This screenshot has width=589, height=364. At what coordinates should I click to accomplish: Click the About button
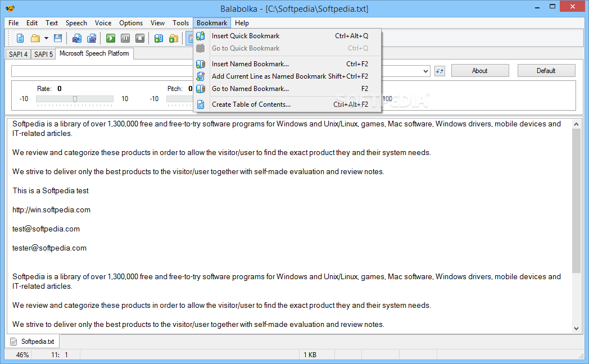(x=480, y=71)
